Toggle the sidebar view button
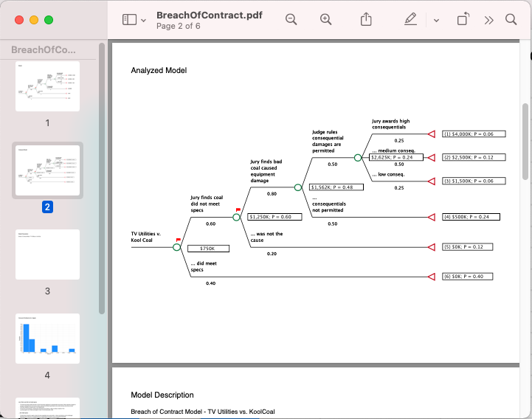Image resolution: width=532 pixels, height=419 pixels. coord(129,20)
